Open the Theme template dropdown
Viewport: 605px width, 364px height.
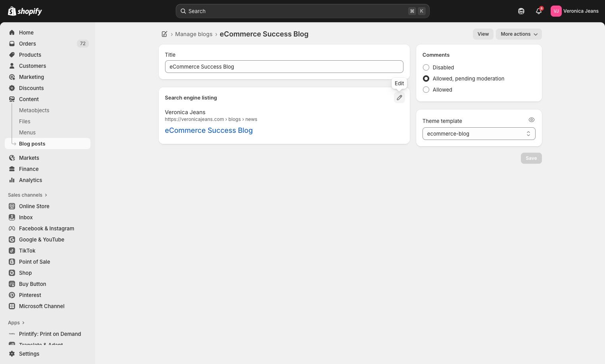pos(478,134)
